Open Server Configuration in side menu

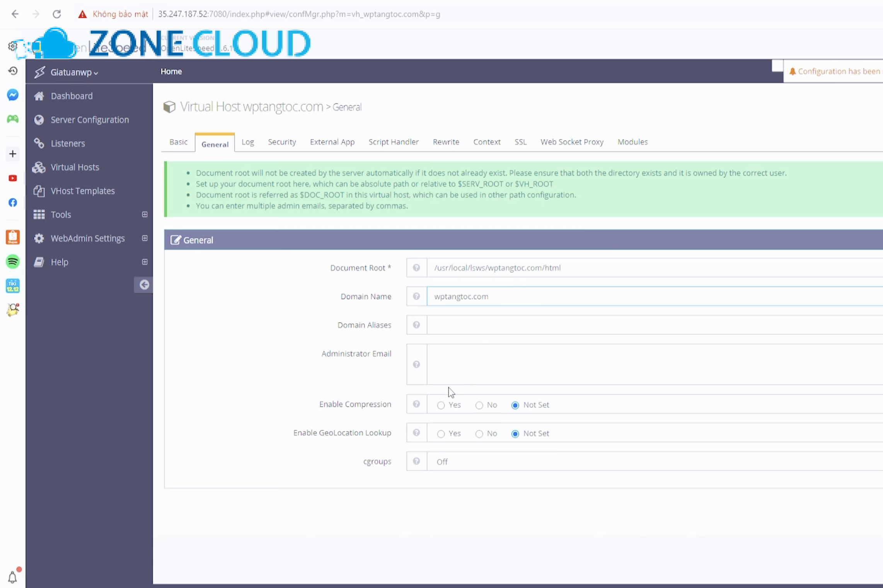point(89,120)
